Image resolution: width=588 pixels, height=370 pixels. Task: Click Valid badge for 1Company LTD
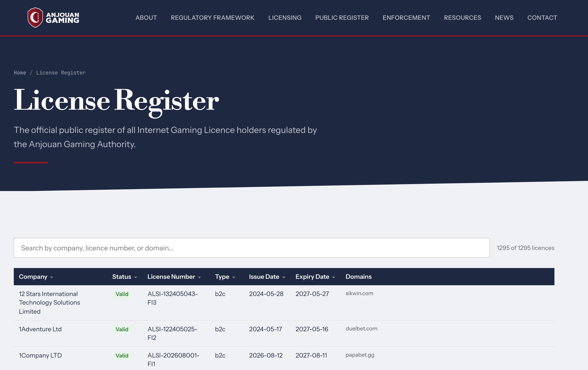[x=122, y=356]
